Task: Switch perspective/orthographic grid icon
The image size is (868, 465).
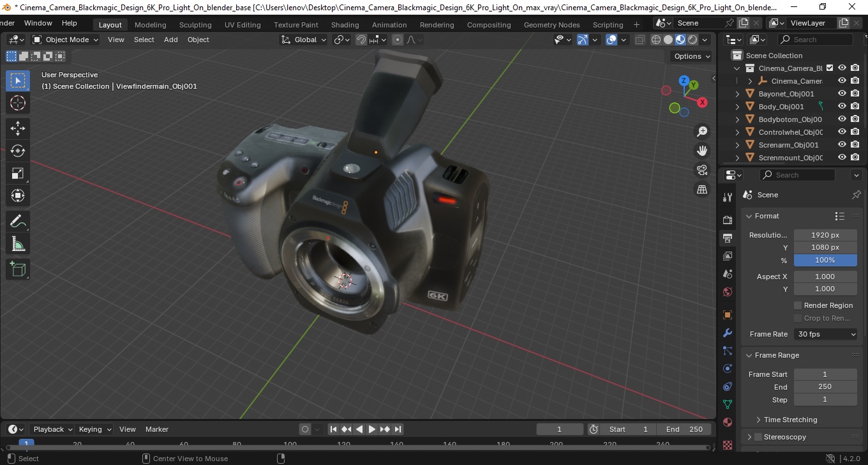Action: click(702, 189)
